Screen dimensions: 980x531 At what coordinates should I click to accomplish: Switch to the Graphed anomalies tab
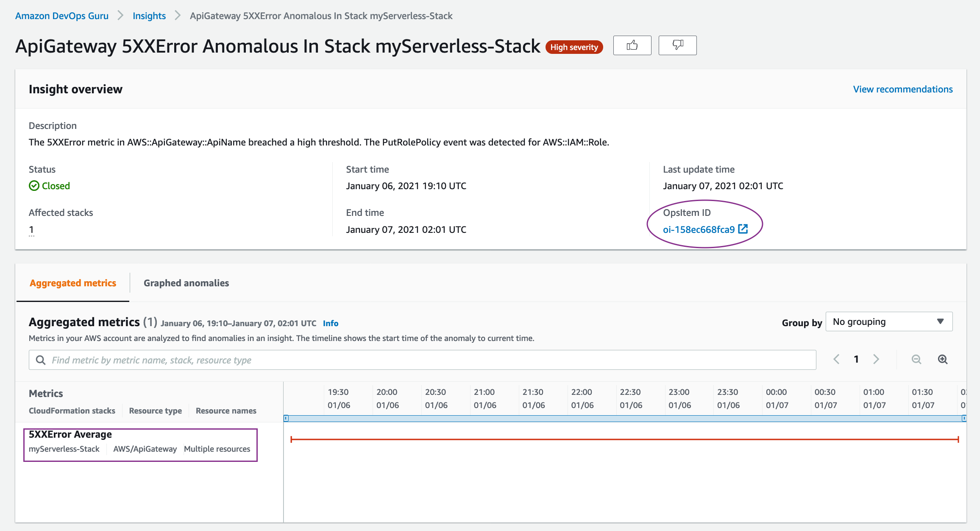186,283
